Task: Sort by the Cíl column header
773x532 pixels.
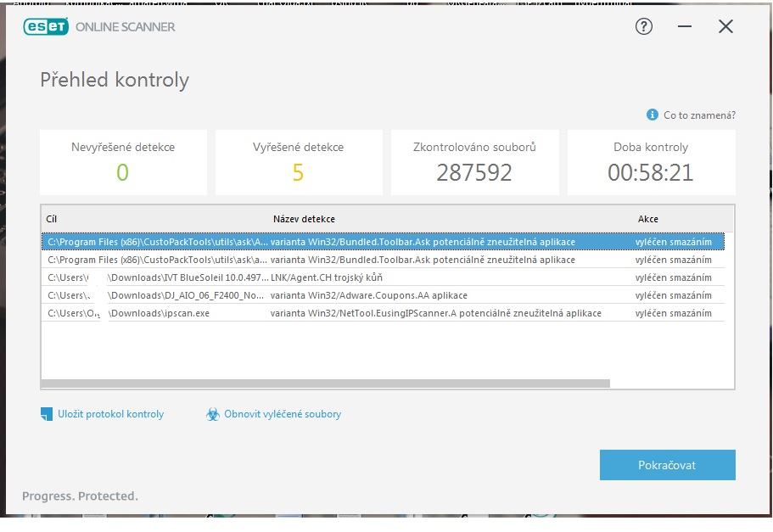Action: click(51, 219)
